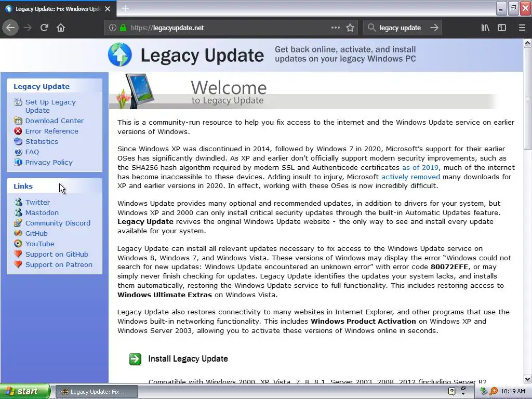Screen dimensions: 532x399
Task: Click the red Error Reference icon
Action: tap(18, 131)
